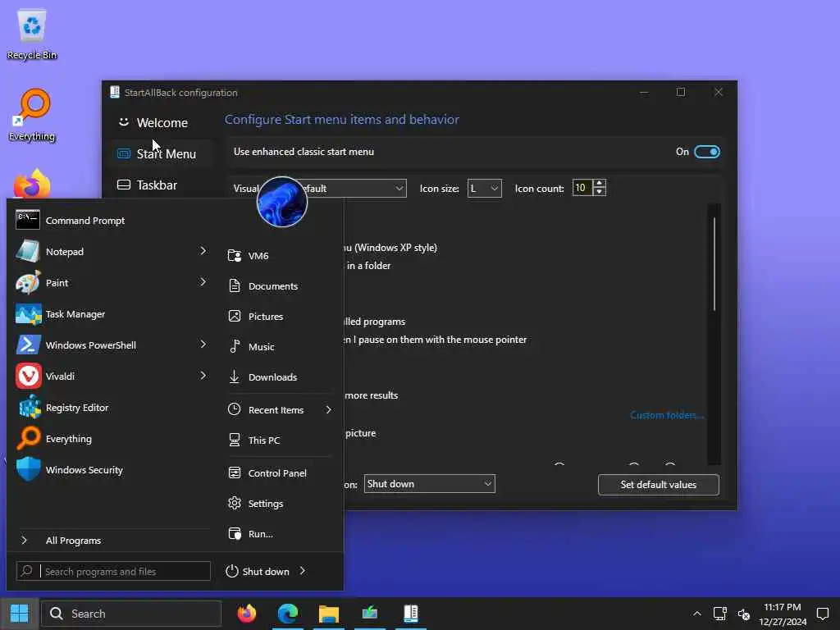The image size is (840, 630).
Task: Click the taskbar Search box
Action: pyautogui.click(x=131, y=614)
